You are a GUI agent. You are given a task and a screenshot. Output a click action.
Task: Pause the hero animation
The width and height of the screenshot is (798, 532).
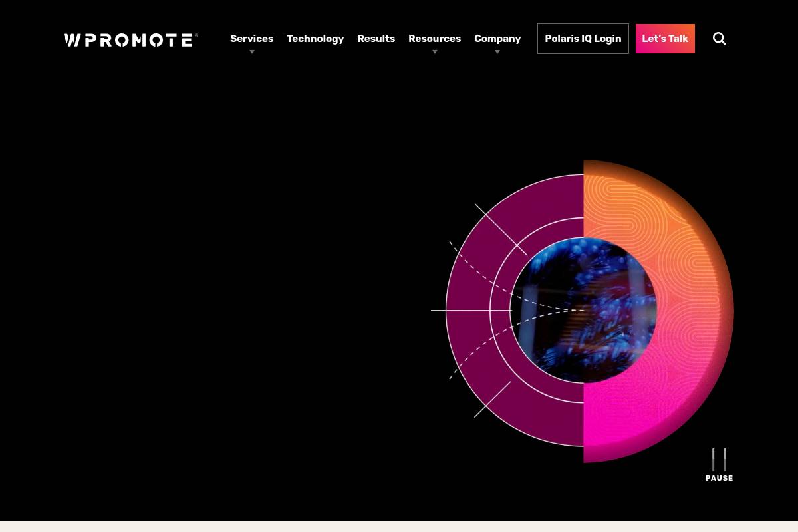pyautogui.click(x=719, y=465)
